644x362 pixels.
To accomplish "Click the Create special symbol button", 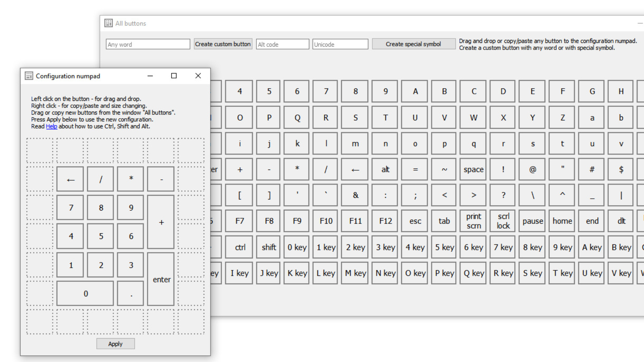I will [x=413, y=44].
